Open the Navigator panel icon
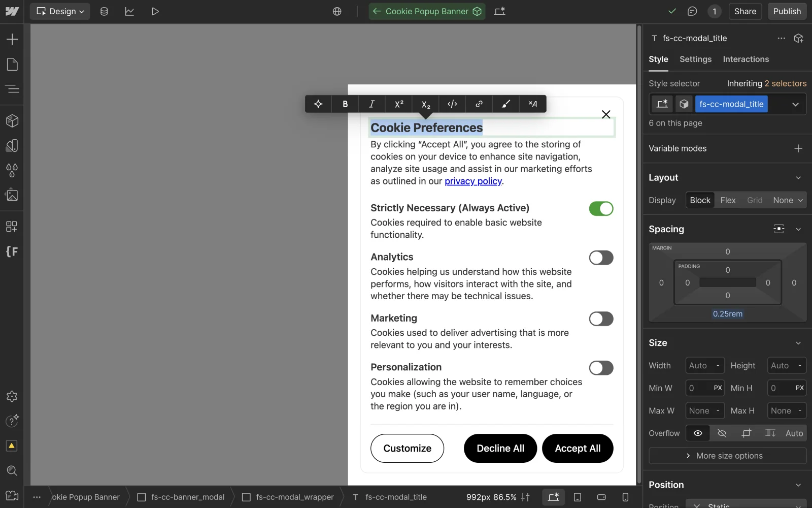Image resolution: width=812 pixels, height=508 pixels. (x=12, y=89)
